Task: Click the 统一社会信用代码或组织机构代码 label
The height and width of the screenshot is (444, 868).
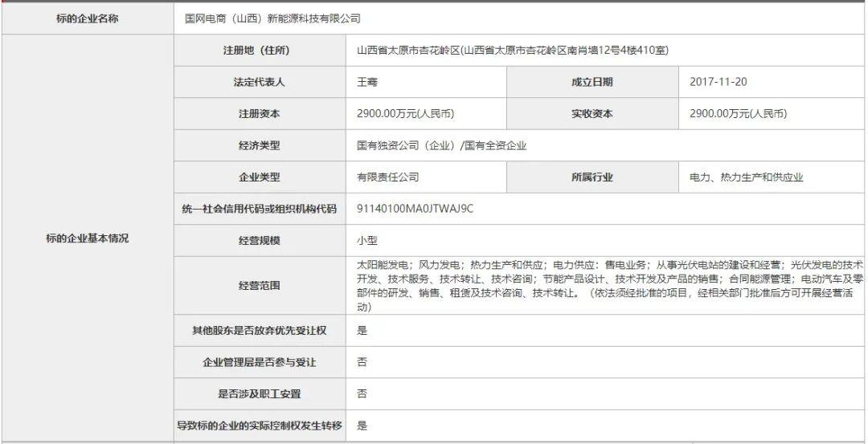Action: click(x=260, y=209)
